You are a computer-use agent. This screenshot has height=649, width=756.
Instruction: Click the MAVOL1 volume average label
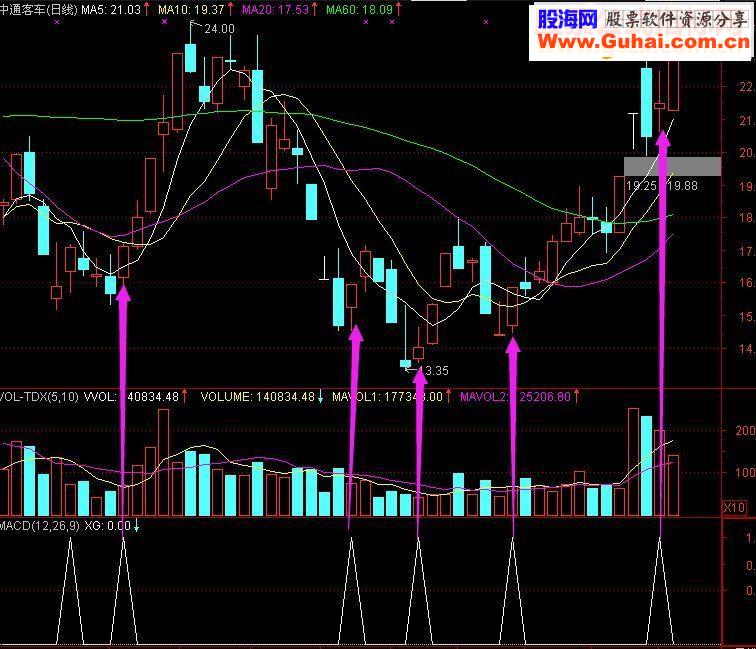pyautogui.click(x=387, y=397)
